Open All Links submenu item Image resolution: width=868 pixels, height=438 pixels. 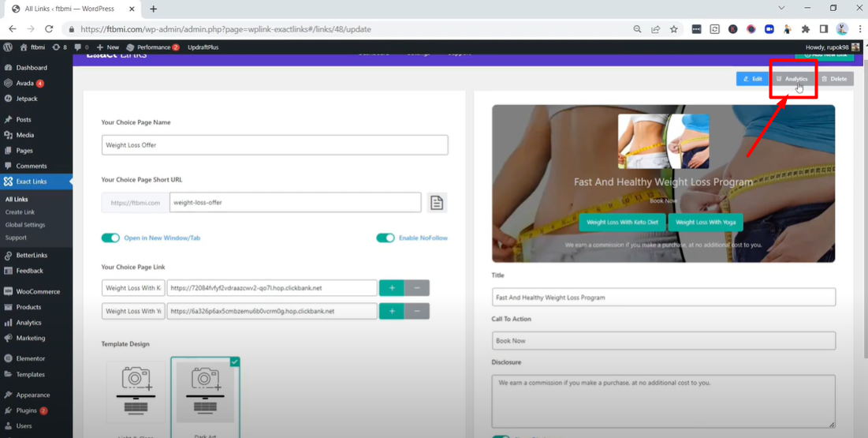point(17,199)
